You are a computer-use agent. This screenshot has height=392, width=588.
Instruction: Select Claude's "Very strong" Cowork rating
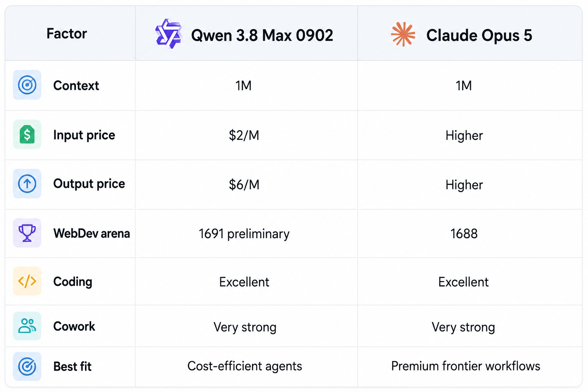click(464, 327)
